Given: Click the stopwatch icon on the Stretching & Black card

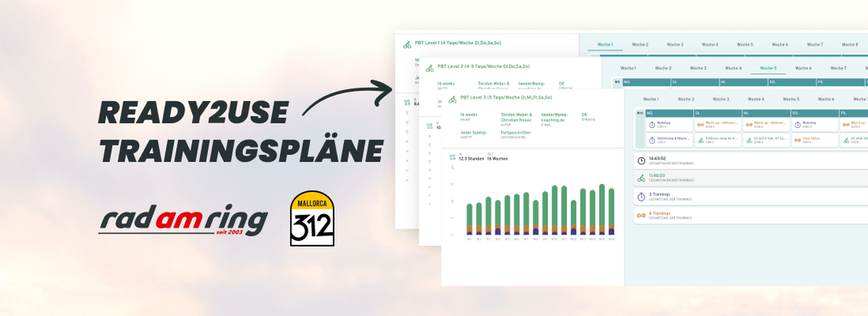Looking at the screenshot, I should point(652,140).
